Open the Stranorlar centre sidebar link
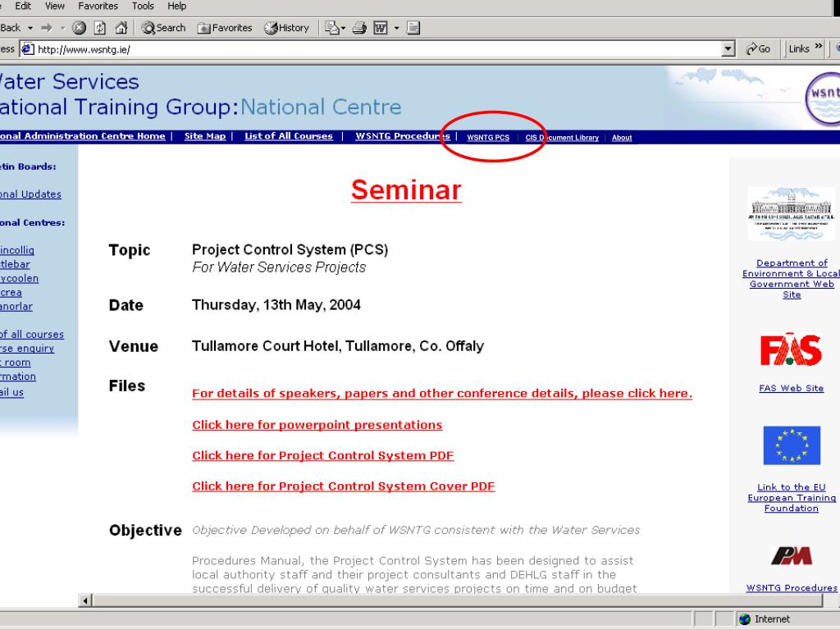 (16, 307)
